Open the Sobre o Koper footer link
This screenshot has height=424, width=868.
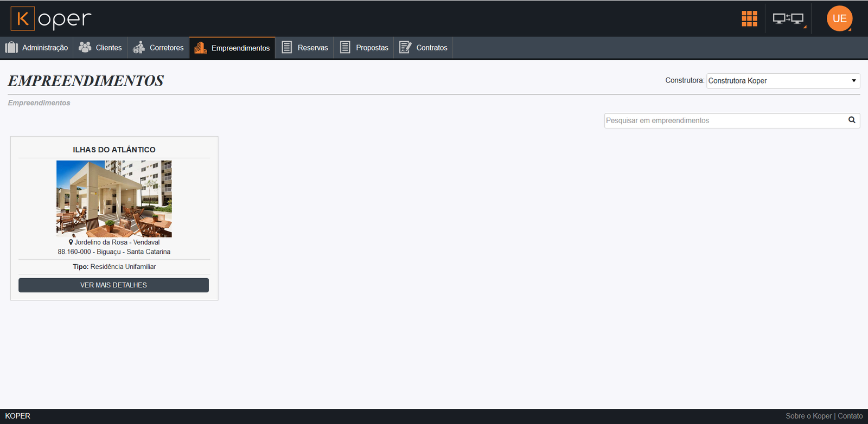click(x=808, y=416)
